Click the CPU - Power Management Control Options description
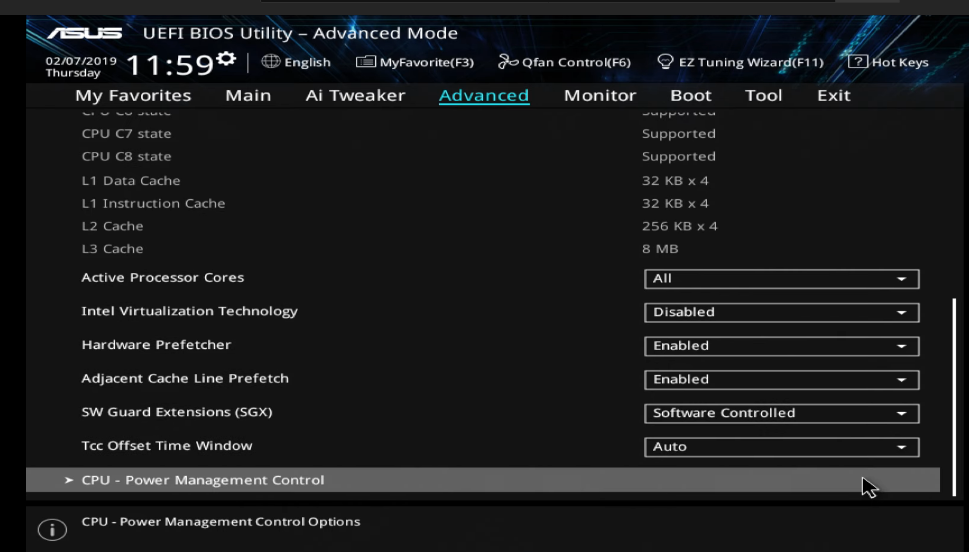Screen dimensions: 969x552 coord(221,522)
